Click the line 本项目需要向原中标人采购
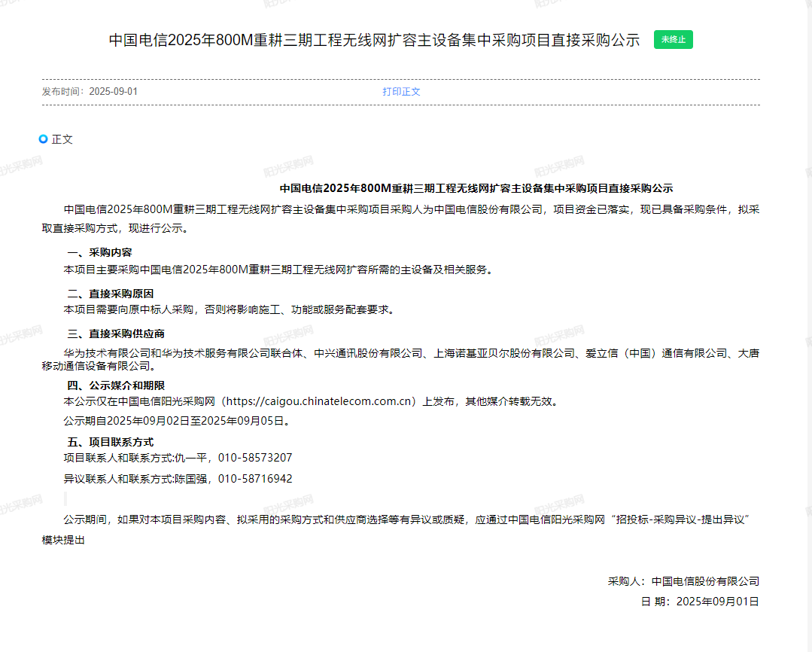812x652 pixels. [229, 309]
